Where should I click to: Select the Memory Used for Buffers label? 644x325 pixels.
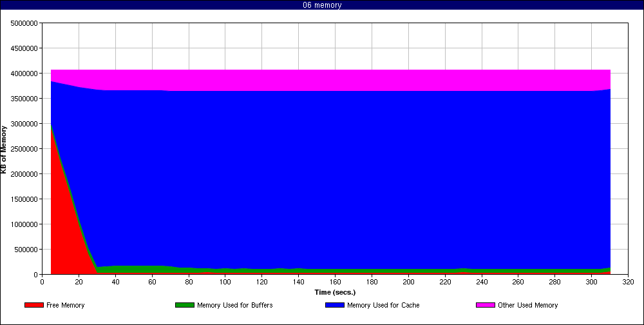click(235, 305)
